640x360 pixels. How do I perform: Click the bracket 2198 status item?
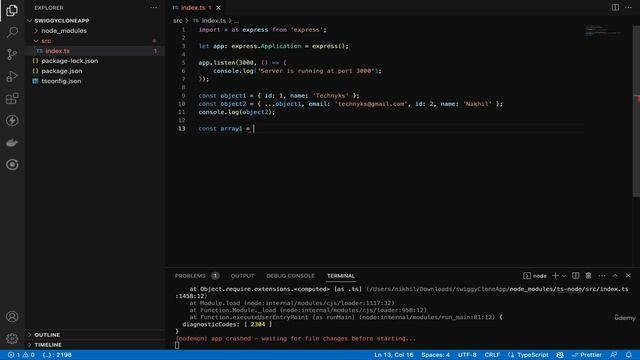57,355
